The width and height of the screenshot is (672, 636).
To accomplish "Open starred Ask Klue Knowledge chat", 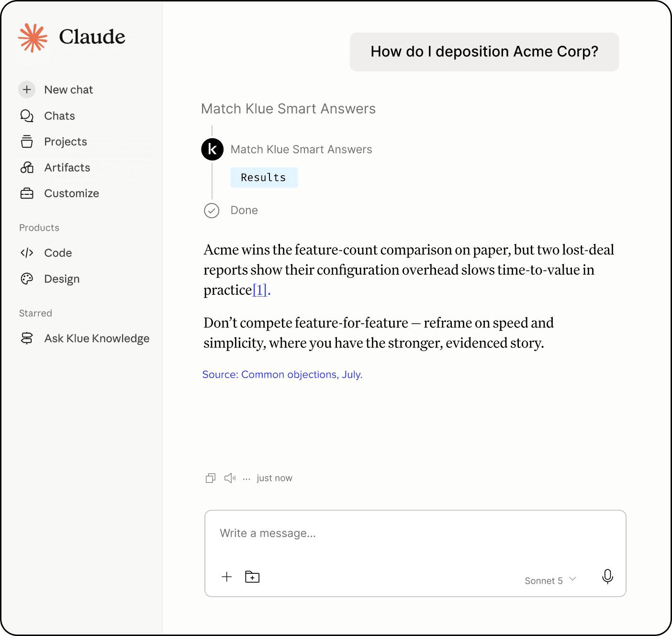I will click(97, 338).
